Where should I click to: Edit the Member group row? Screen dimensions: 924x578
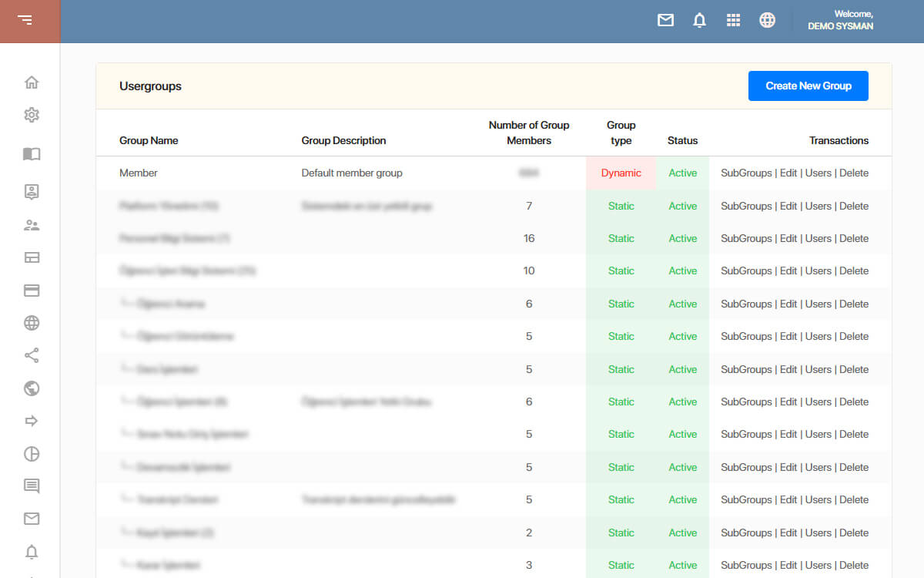point(788,173)
